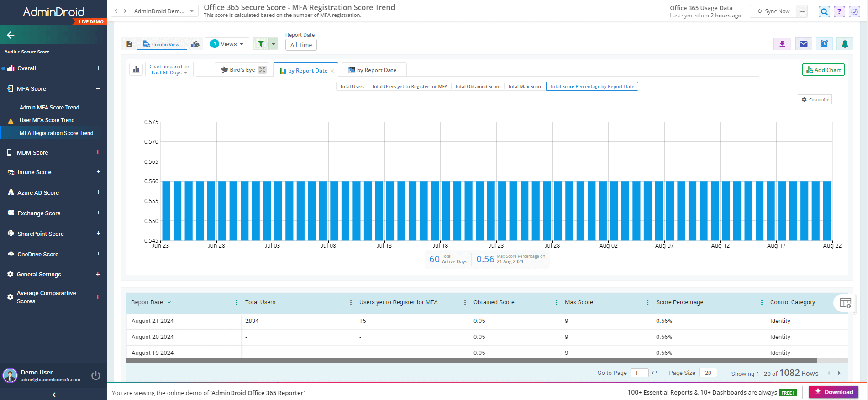Click the bar chart type icon
This screenshot has height=400, width=868.
pos(136,70)
